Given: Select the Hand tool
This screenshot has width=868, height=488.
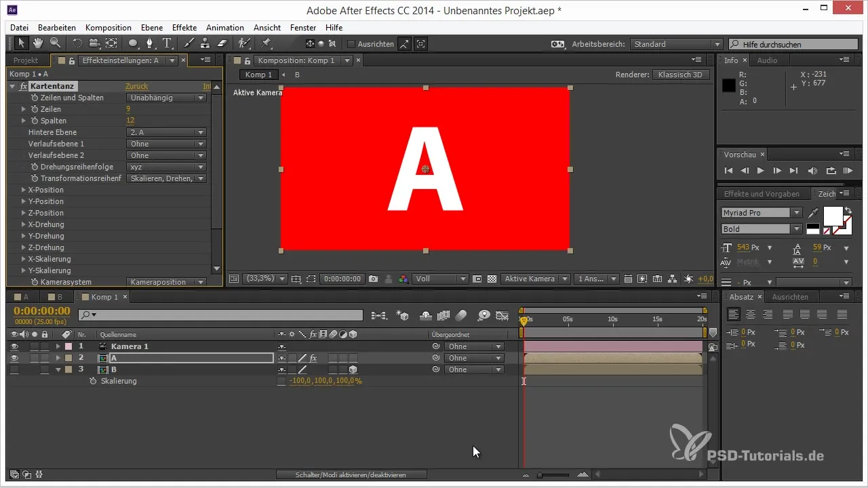Looking at the screenshot, I should point(38,43).
